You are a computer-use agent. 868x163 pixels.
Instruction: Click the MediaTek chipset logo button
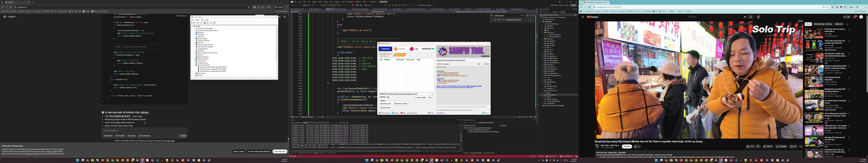[x=400, y=55]
